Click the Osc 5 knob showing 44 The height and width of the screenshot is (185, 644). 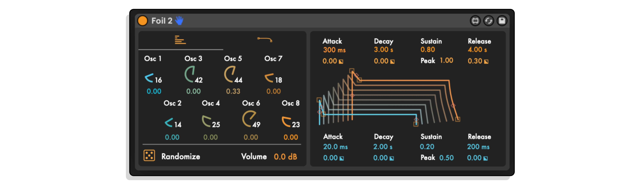(230, 74)
